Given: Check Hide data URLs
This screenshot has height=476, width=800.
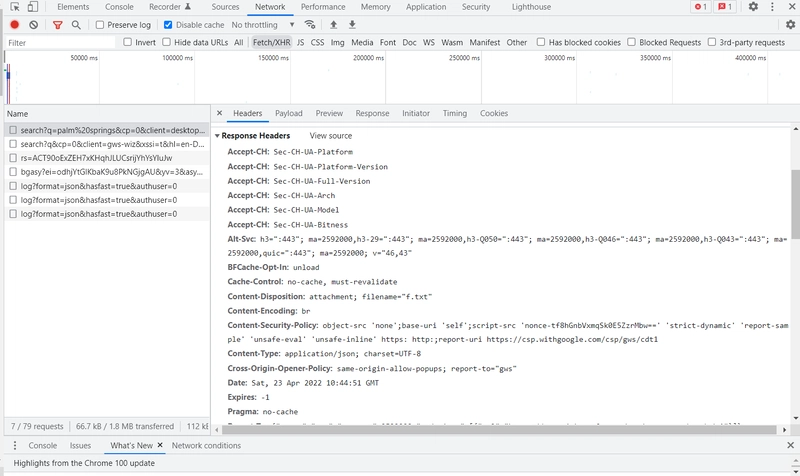Looking at the screenshot, I should coord(166,42).
